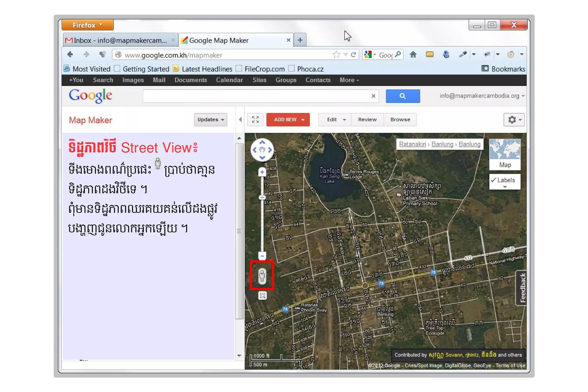
Task: Click the map zoom slider handle
Action: (262, 197)
